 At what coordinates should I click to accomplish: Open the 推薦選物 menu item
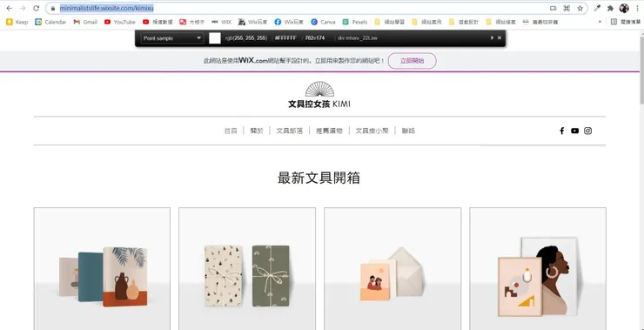point(329,131)
